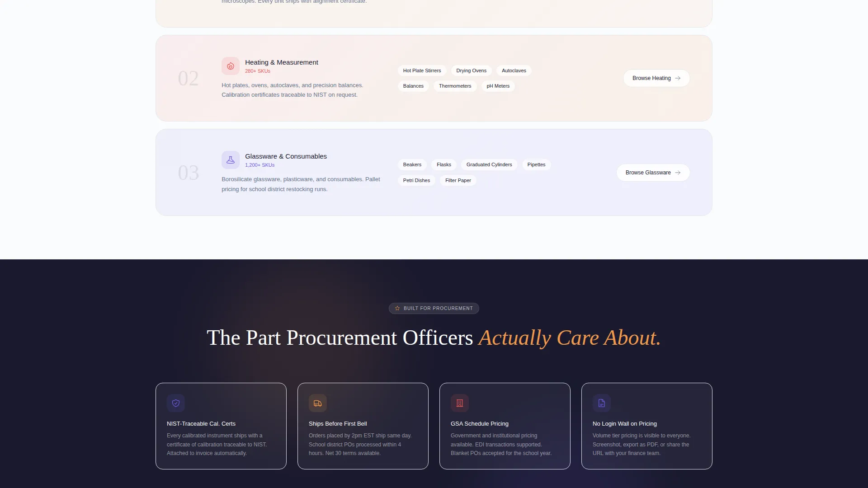The height and width of the screenshot is (488, 868).
Task: Open the Browse Heating button
Action: coord(656,78)
